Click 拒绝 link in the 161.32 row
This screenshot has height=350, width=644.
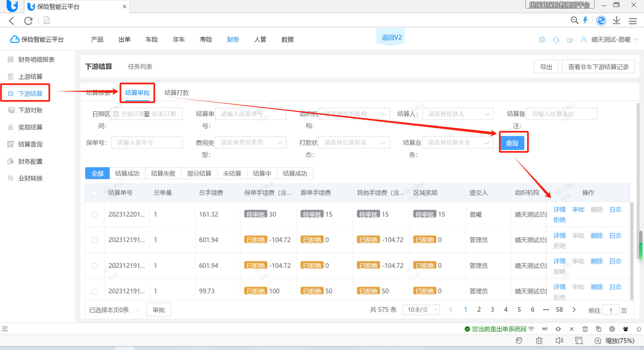coord(559,220)
